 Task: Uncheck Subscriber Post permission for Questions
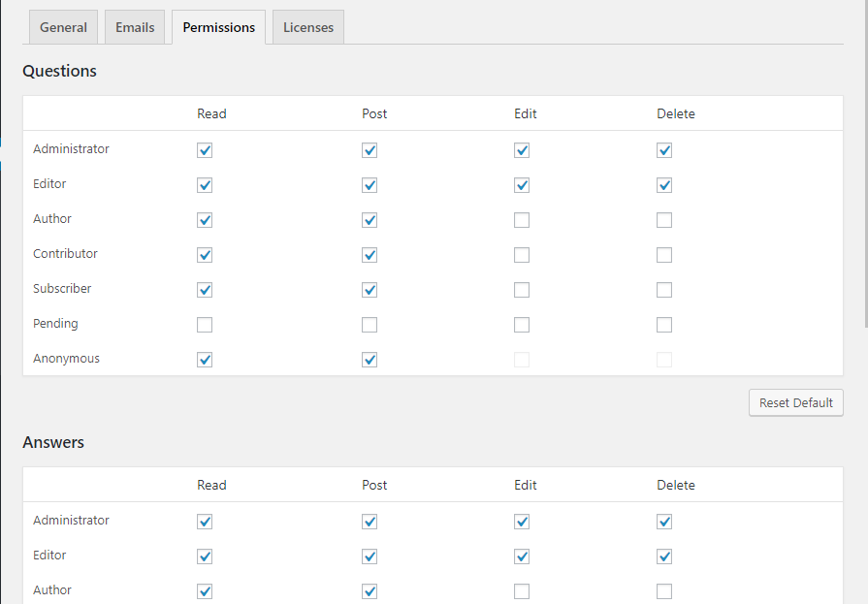370,290
